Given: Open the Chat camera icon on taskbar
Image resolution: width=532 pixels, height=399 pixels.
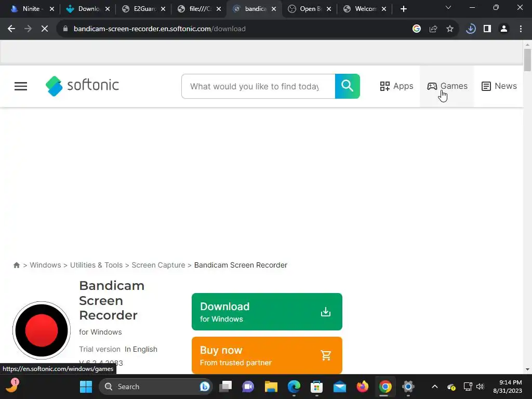Looking at the screenshot, I should pos(248,387).
